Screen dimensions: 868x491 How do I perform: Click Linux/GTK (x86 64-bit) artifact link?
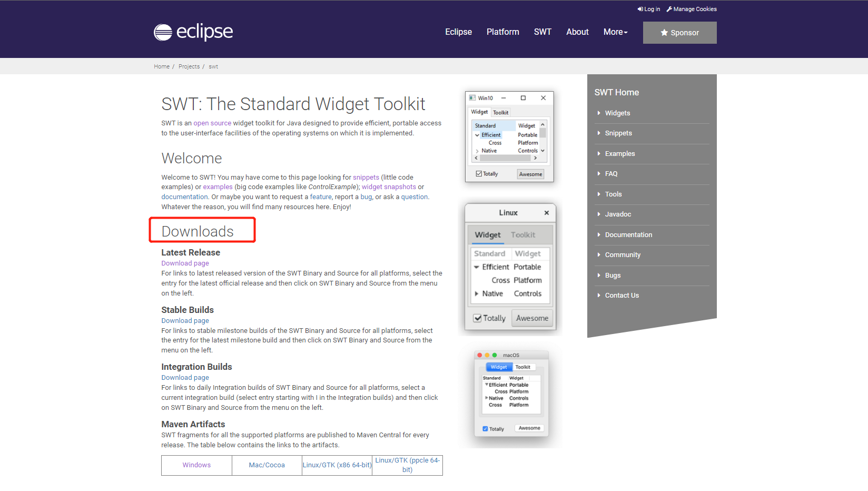[x=337, y=465]
